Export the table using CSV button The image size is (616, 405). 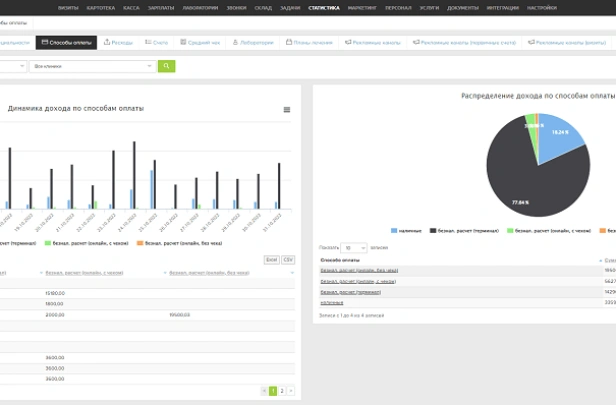(x=288, y=259)
